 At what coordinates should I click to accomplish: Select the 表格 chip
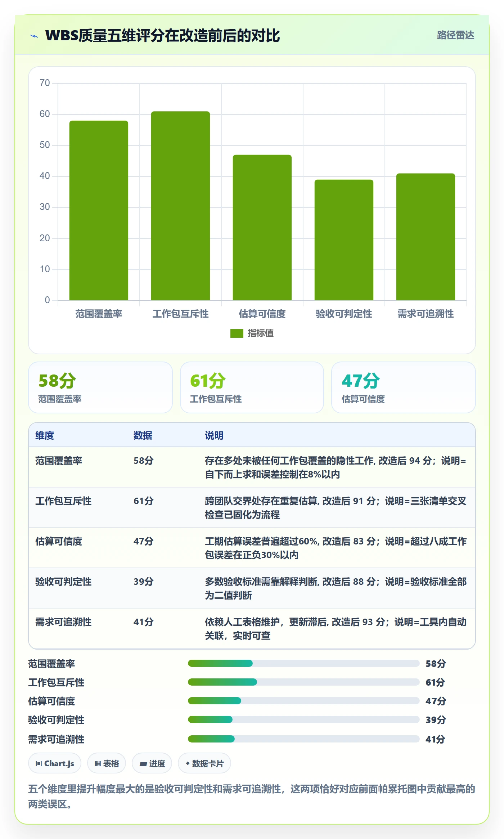coord(107,763)
